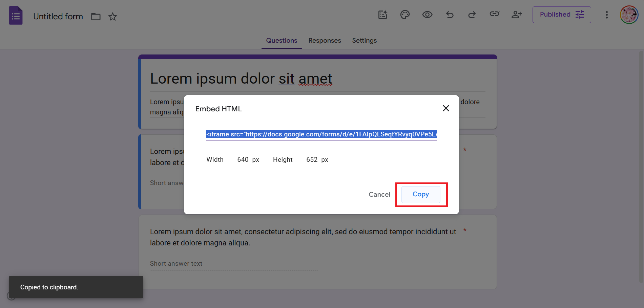Switch to the Responses tab
Screen dimensions: 644x308
coord(325,40)
